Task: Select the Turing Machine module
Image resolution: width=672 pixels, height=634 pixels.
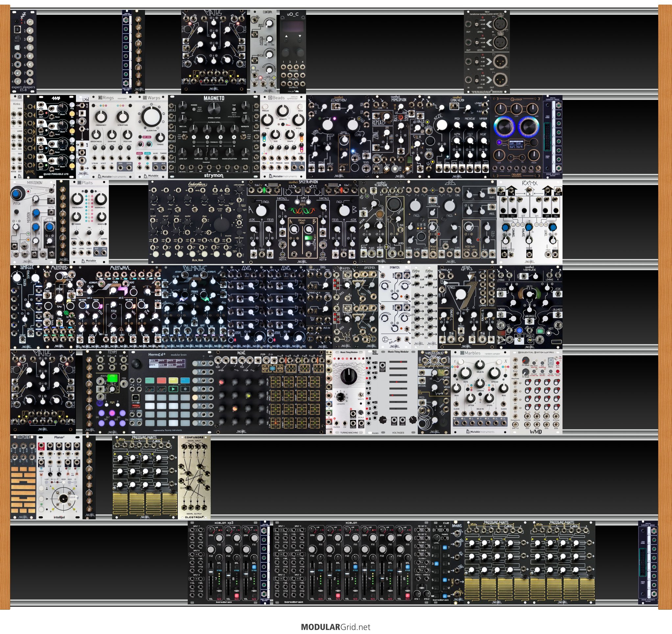Action: point(349,392)
